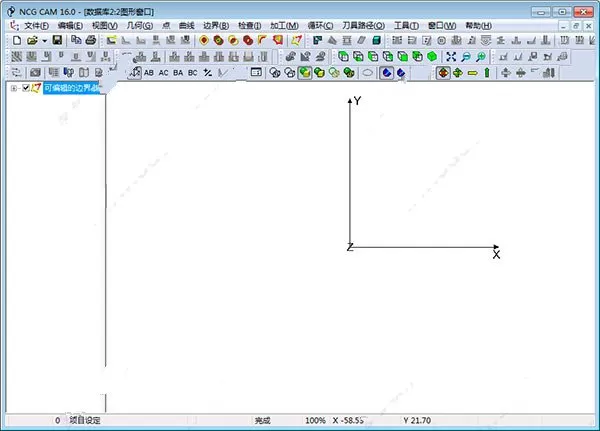Click the 完成 status bar text
600x431 pixels.
pyautogui.click(x=262, y=421)
